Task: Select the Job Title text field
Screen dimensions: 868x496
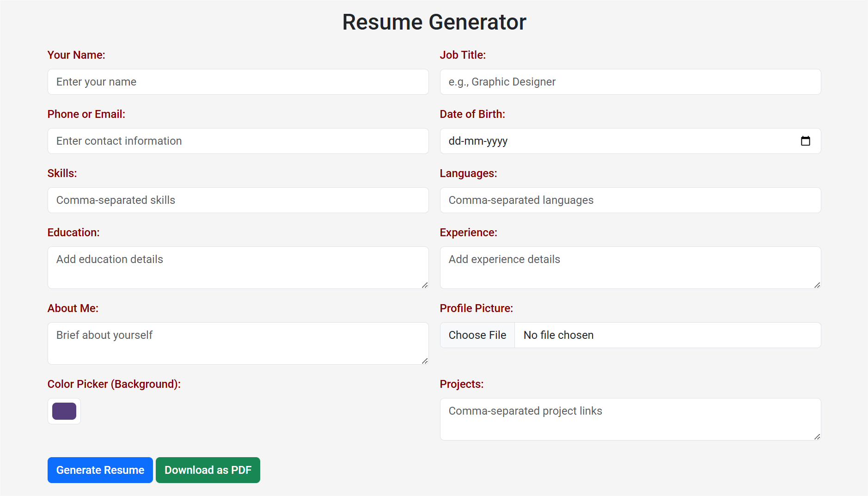Action: coord(630,82)
